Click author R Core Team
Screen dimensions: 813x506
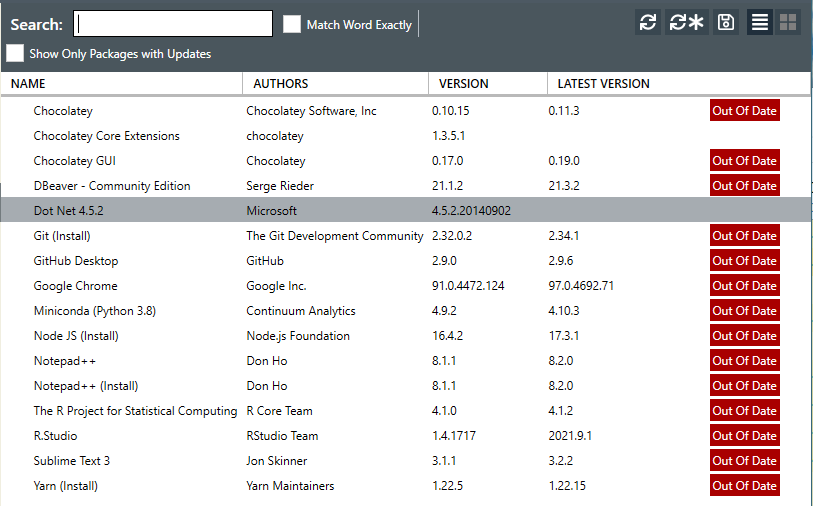pyautogui.click(x=279, y=411)
